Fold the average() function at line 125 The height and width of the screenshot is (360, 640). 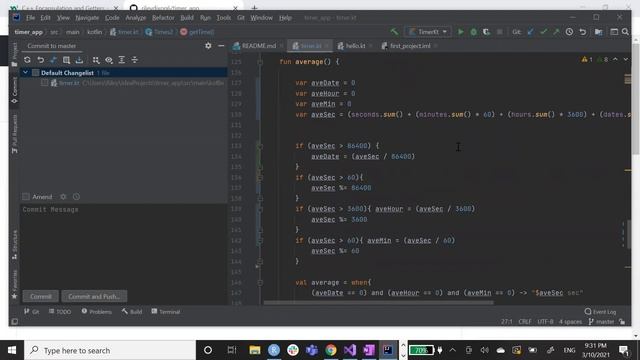pos(260,62)
